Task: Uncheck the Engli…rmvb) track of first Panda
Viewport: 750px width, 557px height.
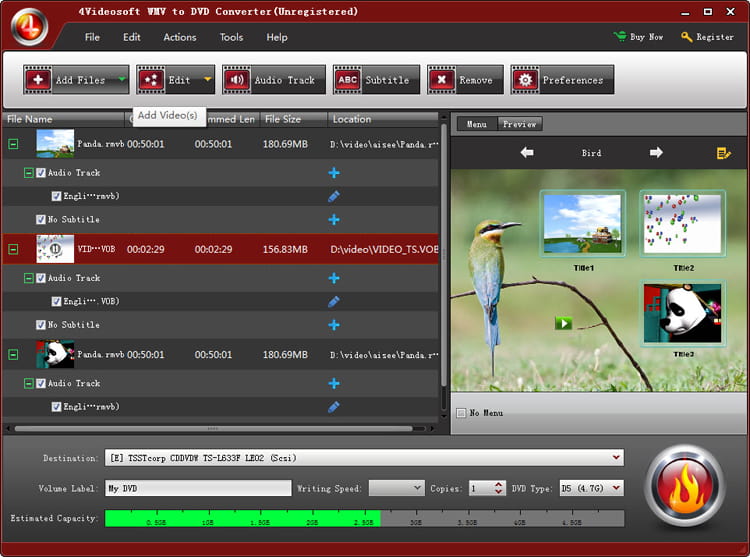Action: click(56, 196)
